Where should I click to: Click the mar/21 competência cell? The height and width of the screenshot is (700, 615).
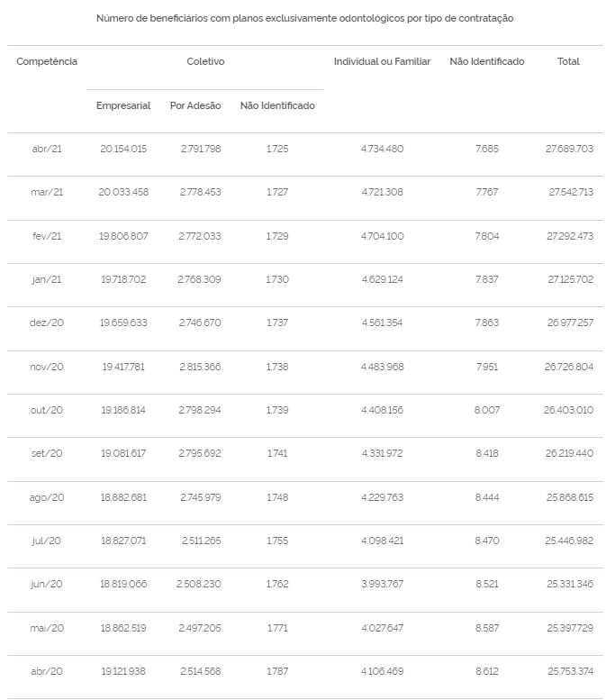(47, 193)
